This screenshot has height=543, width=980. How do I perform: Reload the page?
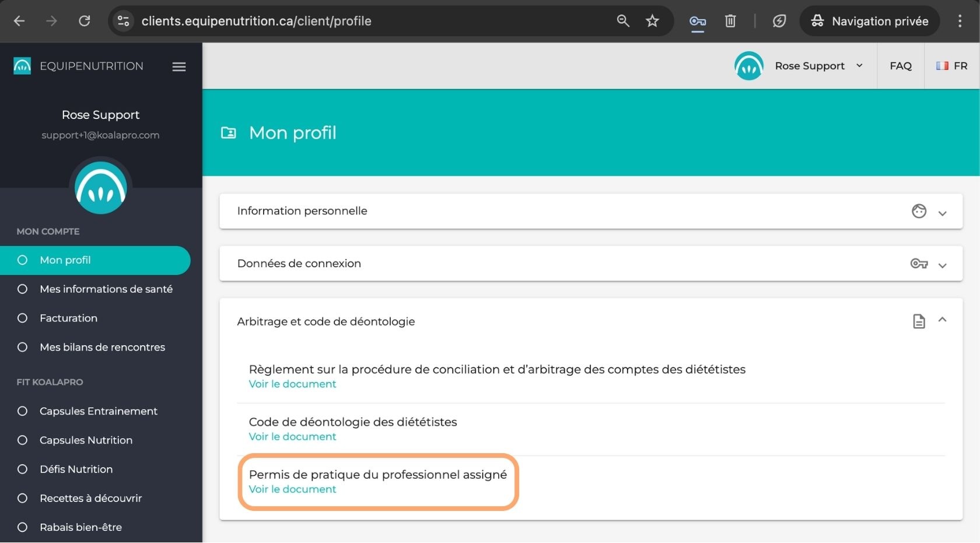coord(84,21)
